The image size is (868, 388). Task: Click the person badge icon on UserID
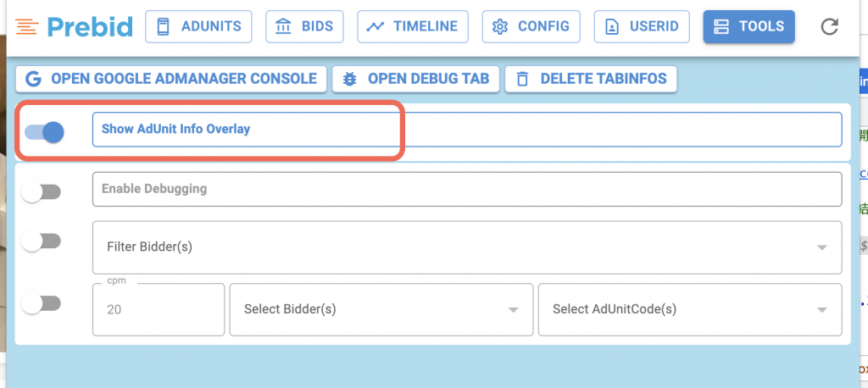tap(612, 26)
